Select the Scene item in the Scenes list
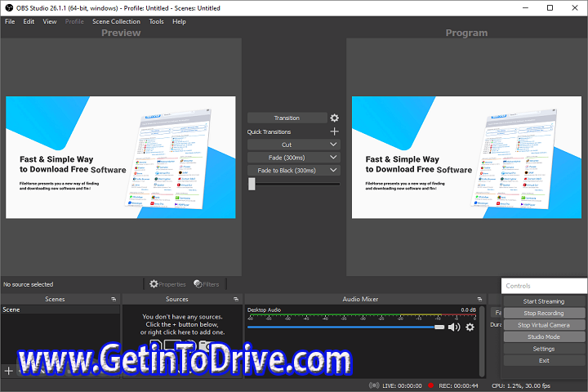This screenshot has height=392, width=588. (x=60, y=310)
